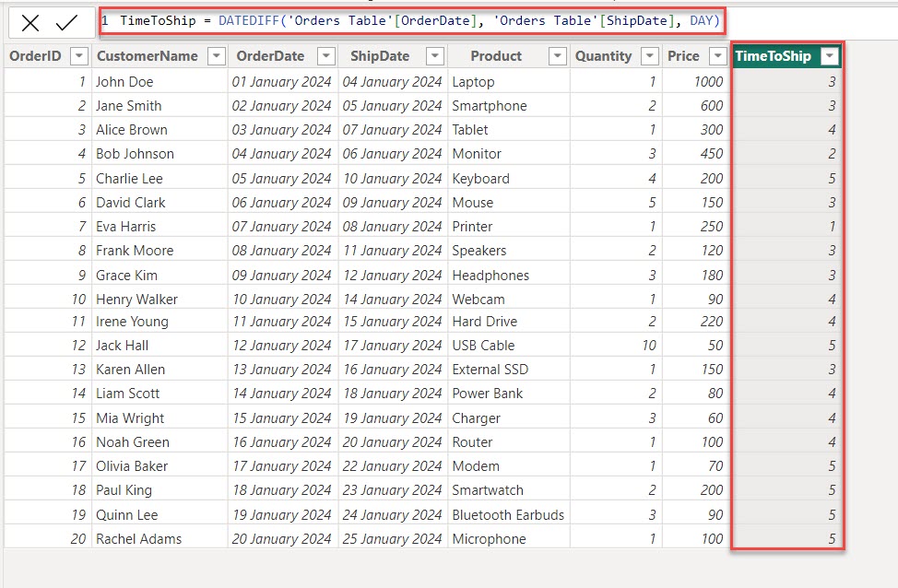Click the Mia Wright customer cell
898x588 pixels.
[160, 418]
